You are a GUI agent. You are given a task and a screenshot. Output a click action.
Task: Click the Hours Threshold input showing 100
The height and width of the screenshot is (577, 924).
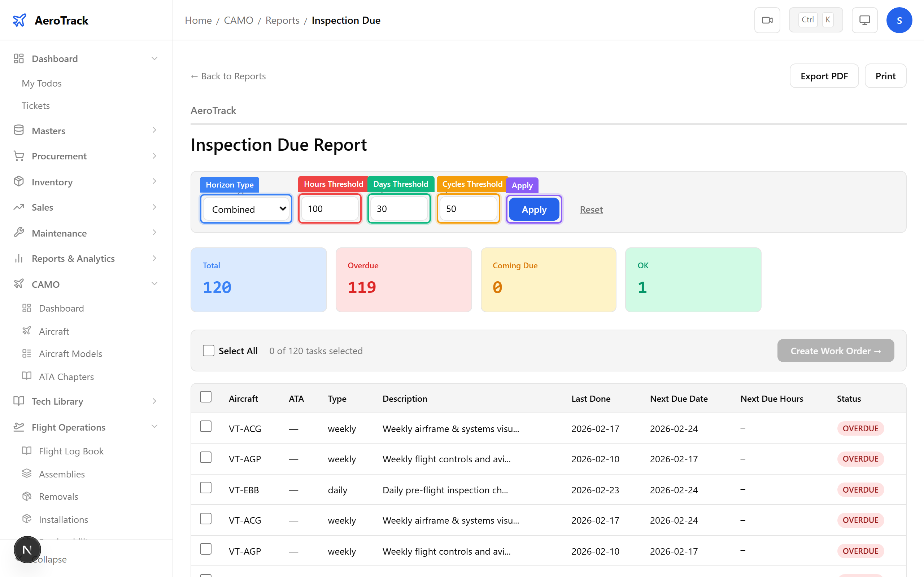[329, 208]
